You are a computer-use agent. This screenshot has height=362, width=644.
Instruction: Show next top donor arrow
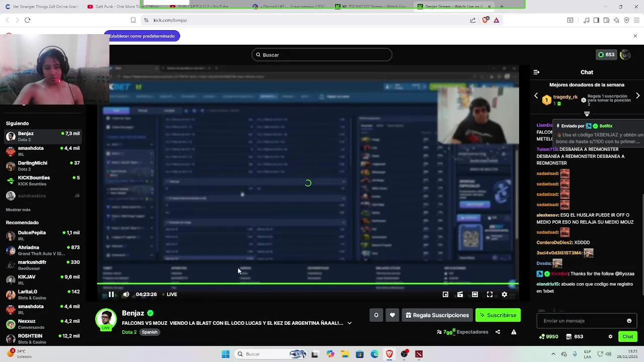[638, 96]
